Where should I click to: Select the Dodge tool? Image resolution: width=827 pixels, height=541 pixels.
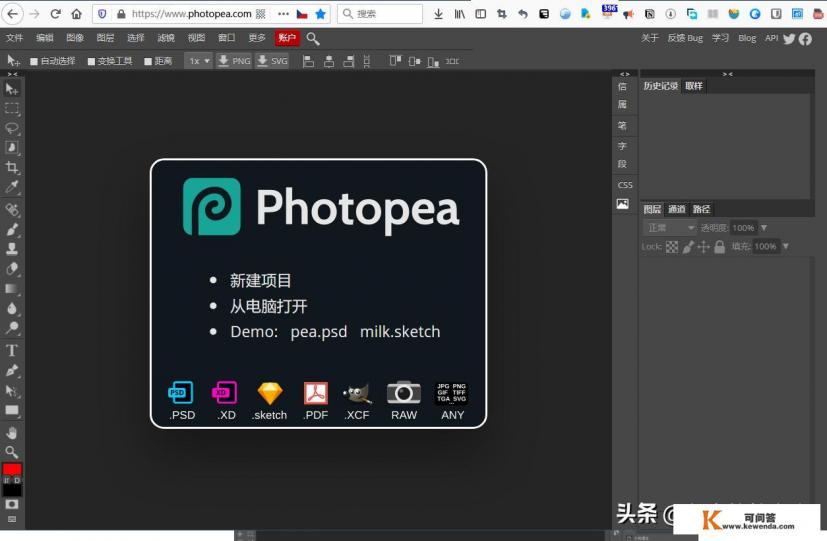tap(12, 328)
